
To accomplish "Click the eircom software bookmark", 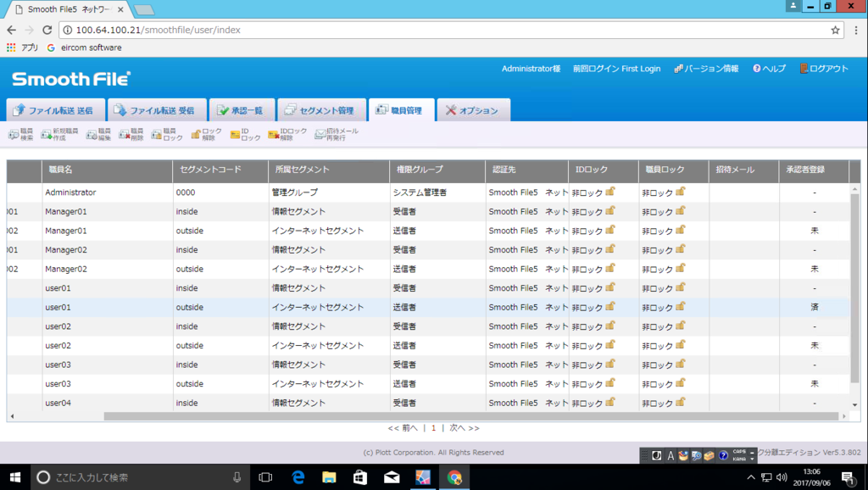I will (84, 47).
